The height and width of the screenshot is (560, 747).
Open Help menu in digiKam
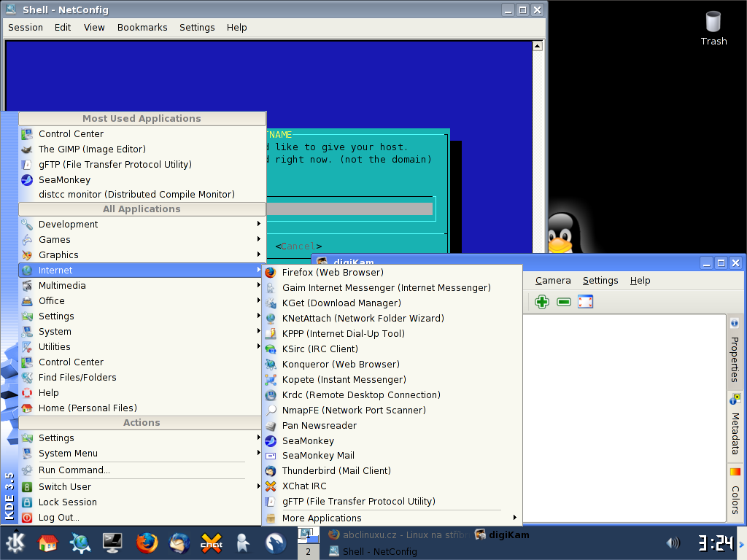click(x=640, y=281)
